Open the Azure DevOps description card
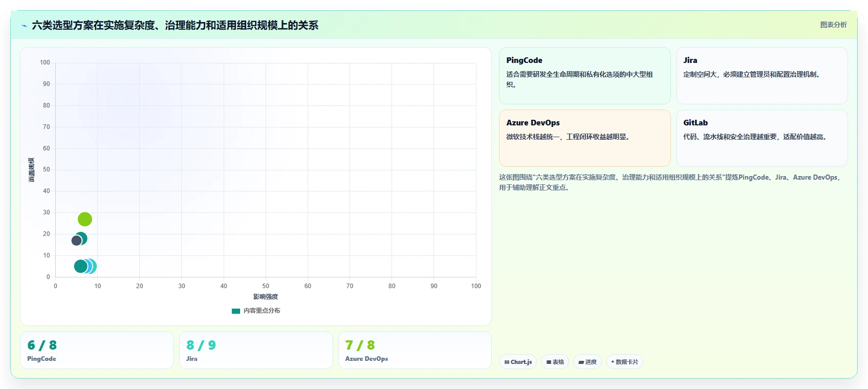 [x=584, y=138]
